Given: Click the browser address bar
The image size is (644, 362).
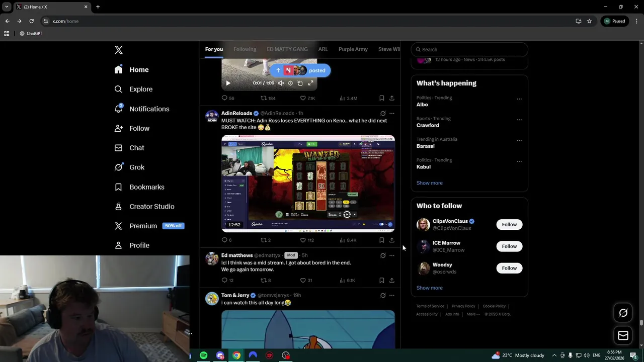Looking at the screenshot, I should pyautogui.click(x=307, y=21).
